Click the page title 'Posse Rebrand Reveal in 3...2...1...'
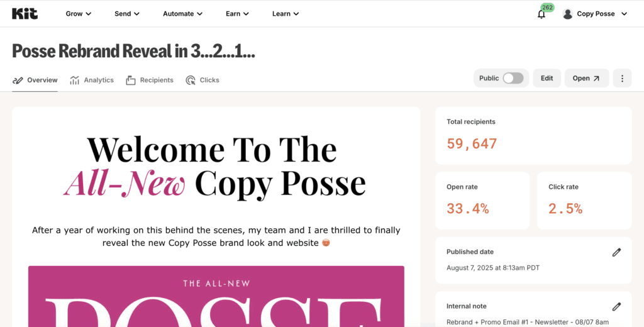The height and width of the screenshot is (327, 644). click(x=133, y=51)
